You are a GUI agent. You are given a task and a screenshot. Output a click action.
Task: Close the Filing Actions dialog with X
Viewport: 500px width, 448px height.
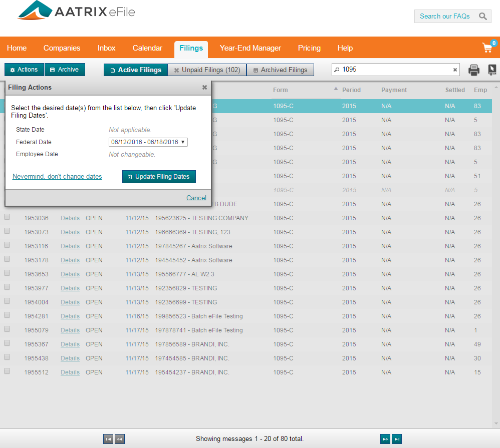point(204,87)
